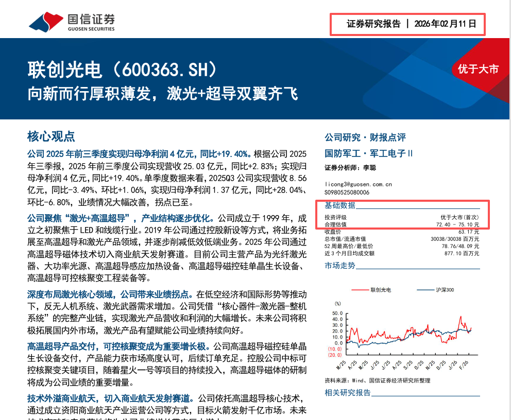Select the title '联创光电（600363.SH）'
Screen dimensions: 511x420
coord(123,69)
